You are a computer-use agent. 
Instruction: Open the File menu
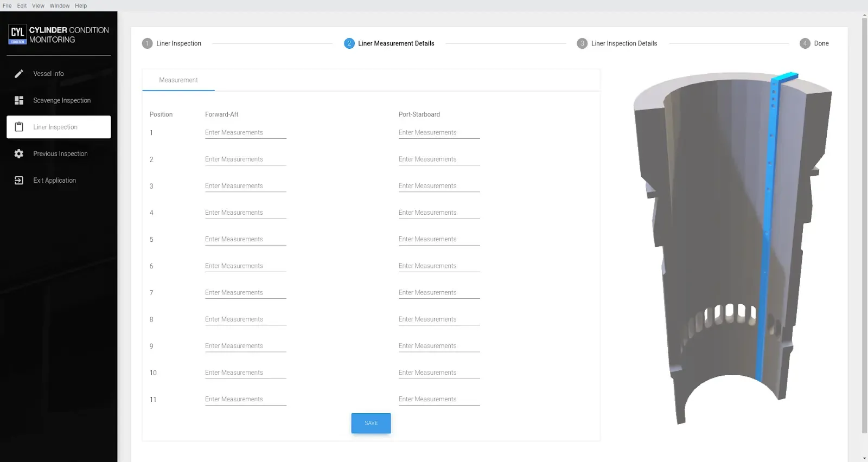(7, 5)
